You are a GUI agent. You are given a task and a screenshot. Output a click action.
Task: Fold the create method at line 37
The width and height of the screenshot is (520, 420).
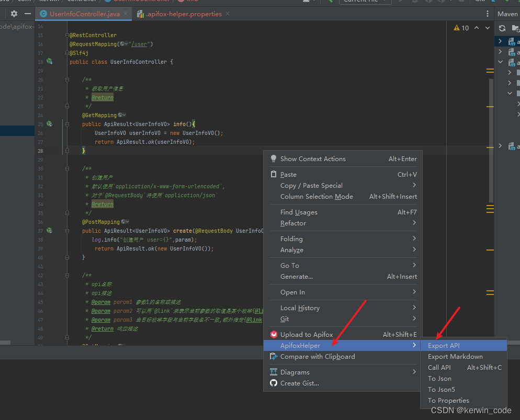[x=67, y=230]
